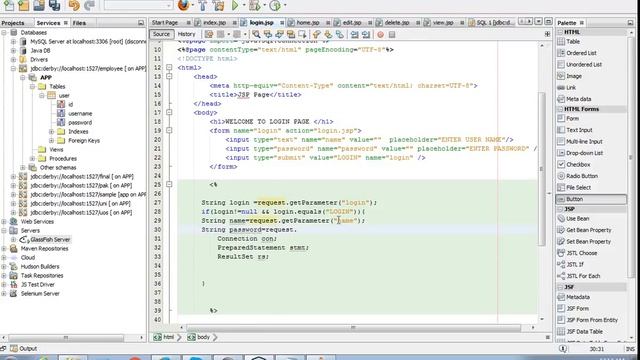This screenshot has height=360, width=640.
Task: Click the Clean and Build icon
Action: 218,5
